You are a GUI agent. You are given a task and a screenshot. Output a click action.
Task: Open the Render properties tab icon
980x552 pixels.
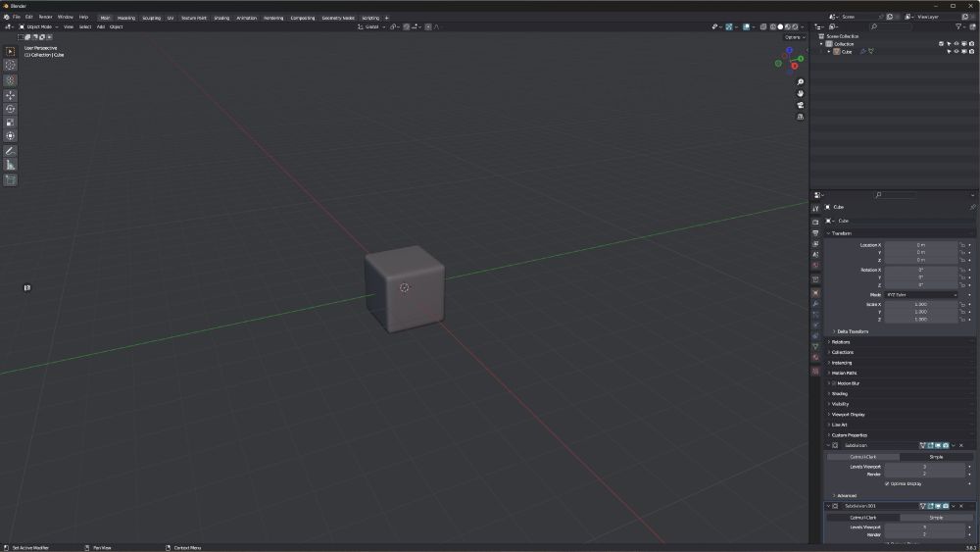[x=815, y=222]
